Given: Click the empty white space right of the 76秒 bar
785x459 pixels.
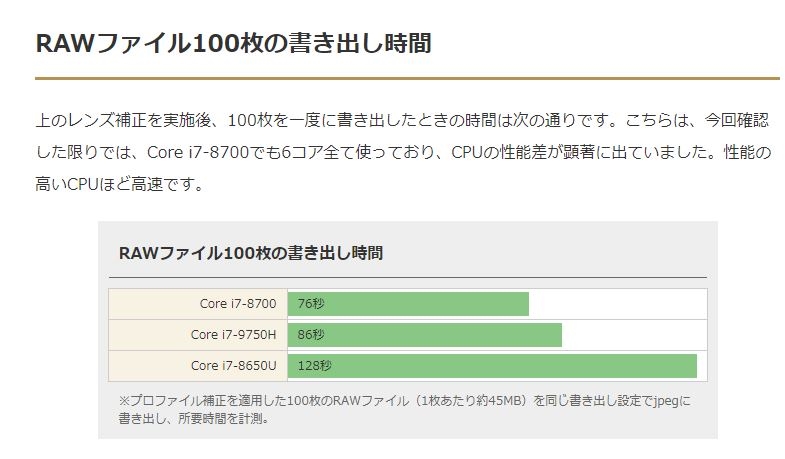Looking at the screenshot, I should coord(617,304).
